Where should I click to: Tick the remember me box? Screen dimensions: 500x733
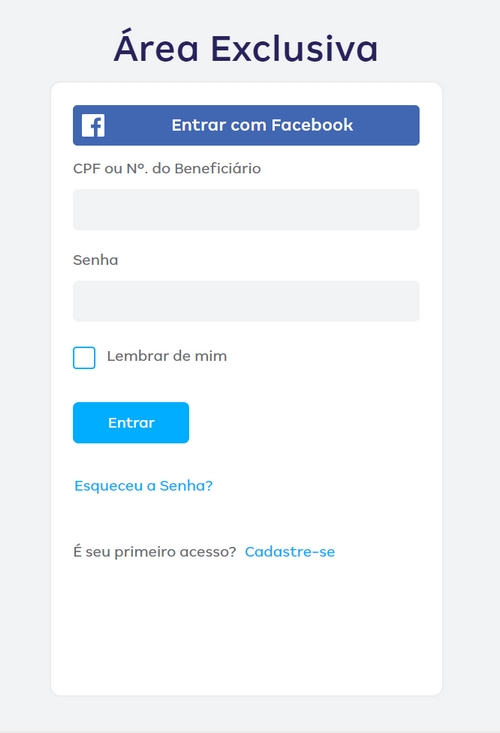point(84,358)
